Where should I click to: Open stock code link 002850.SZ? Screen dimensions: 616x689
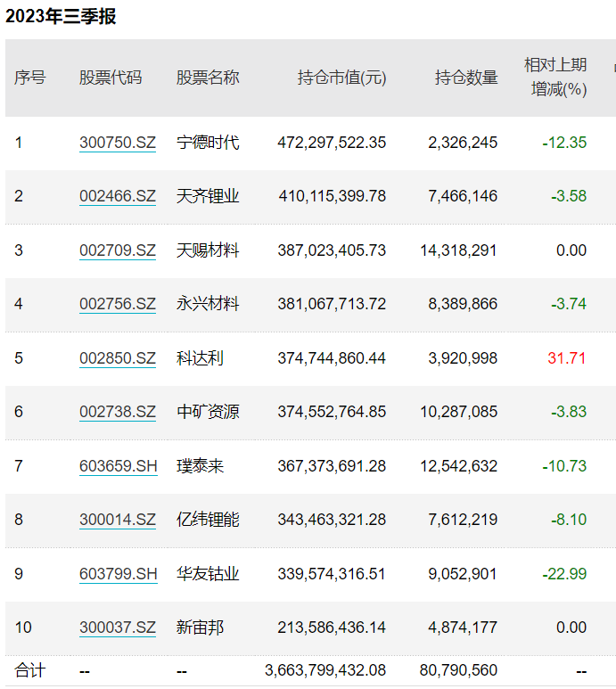coord(118,358)
